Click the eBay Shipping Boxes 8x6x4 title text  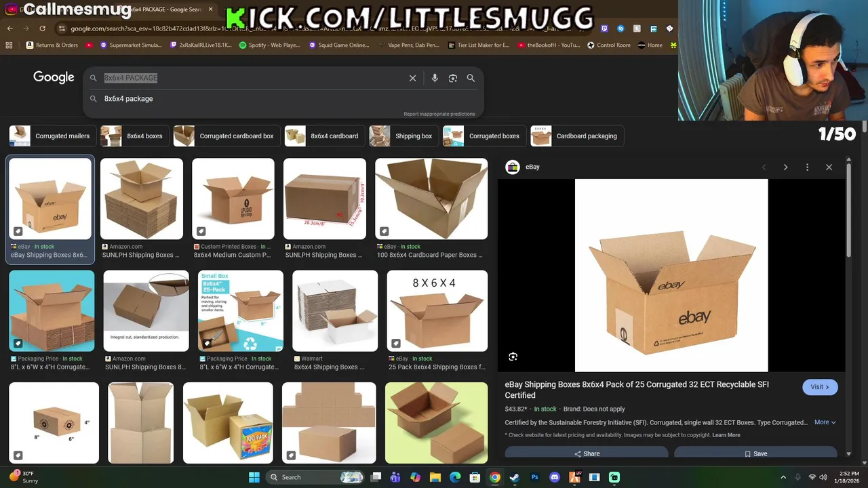637,390
